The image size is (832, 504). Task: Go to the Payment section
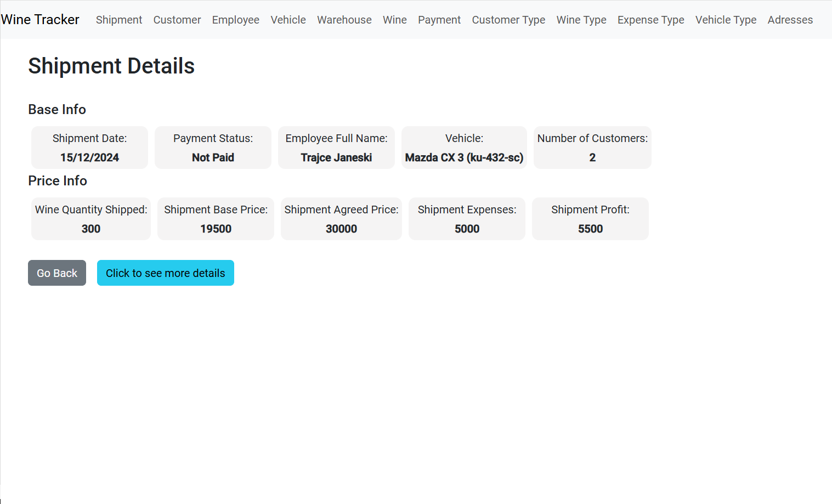coord(439,20)
